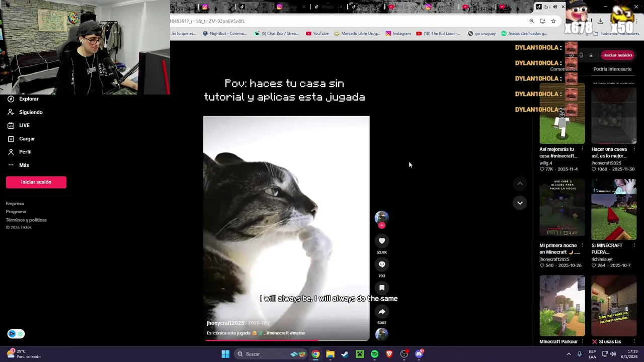The height and width of the screenshot is (362, 644).
Task: Bookmark this page with the star icon
Action: pos(553,21)
